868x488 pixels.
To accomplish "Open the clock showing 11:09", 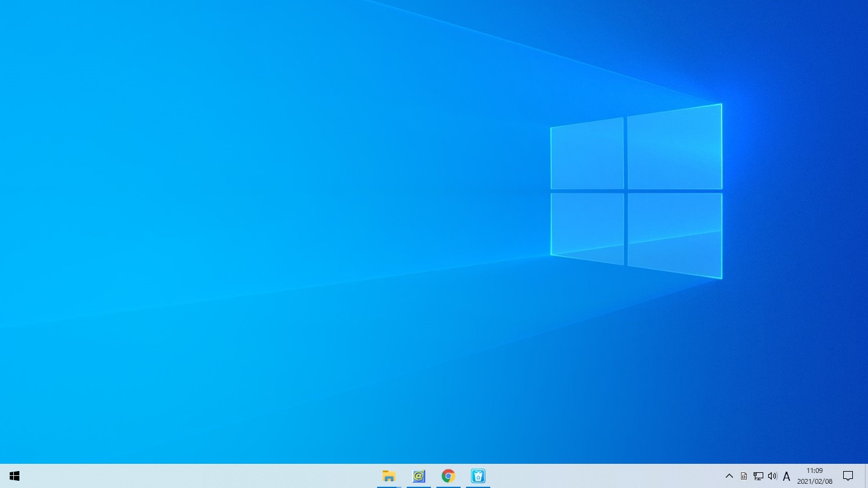I will 814,476.
